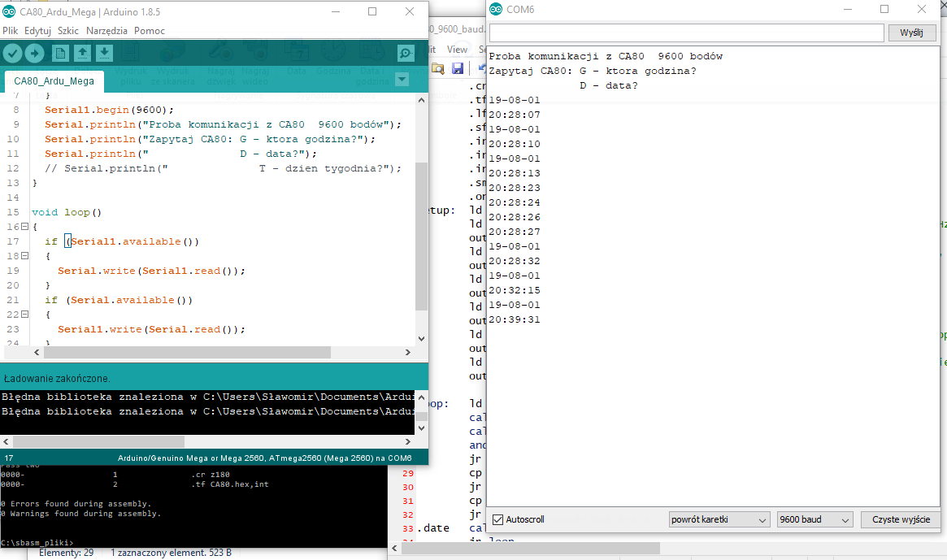Click console scroll-down arrow
This screenshot has height=560, width=947.
tap(422, 428)
